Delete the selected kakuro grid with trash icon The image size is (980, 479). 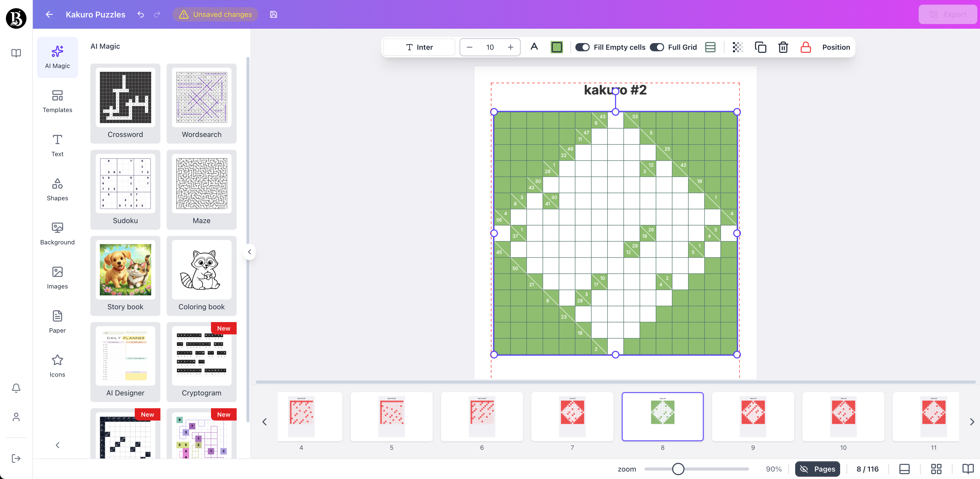point(783,47)
